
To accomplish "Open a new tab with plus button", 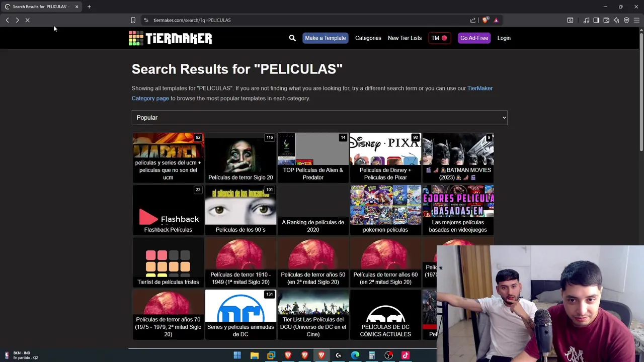I will (89, 7).
